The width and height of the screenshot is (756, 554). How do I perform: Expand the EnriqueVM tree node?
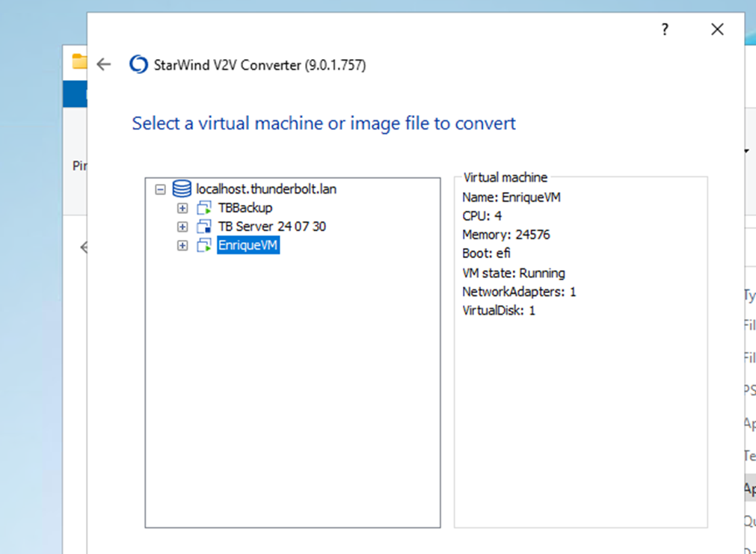pos(182,246)
